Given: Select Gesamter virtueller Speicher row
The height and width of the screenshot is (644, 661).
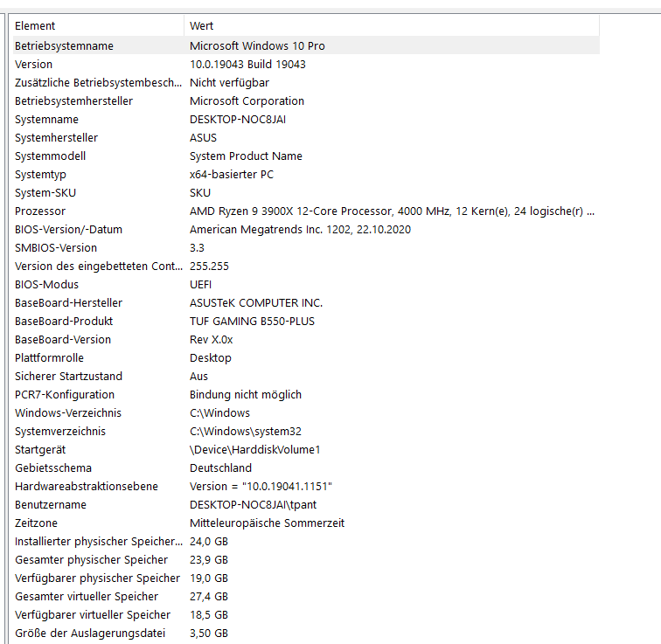Looking at the screenshot, I should coord(306,597).
